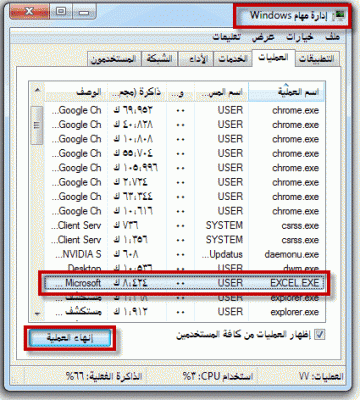Screen dimensions: 360x400
Task: Show the الأداء tab
Action: pos(196,59)
